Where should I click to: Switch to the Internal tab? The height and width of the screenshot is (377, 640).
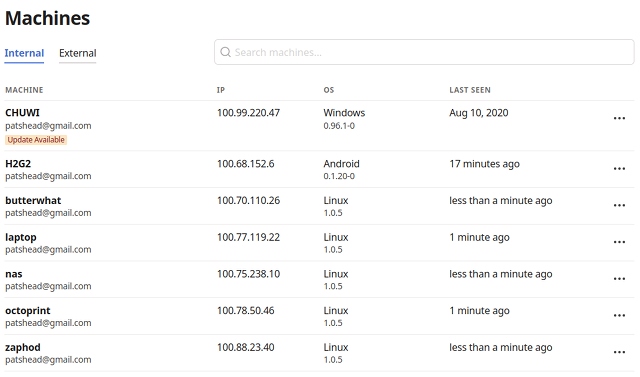point(24,53)
